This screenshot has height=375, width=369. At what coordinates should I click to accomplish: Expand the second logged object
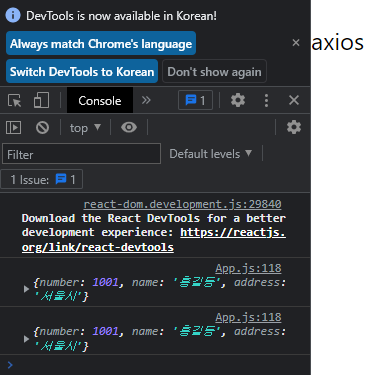26,339
